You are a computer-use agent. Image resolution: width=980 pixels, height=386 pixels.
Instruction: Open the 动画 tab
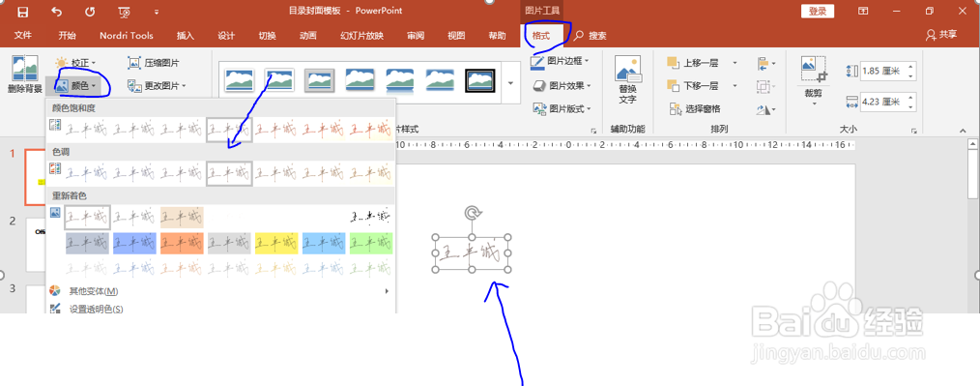308,36
